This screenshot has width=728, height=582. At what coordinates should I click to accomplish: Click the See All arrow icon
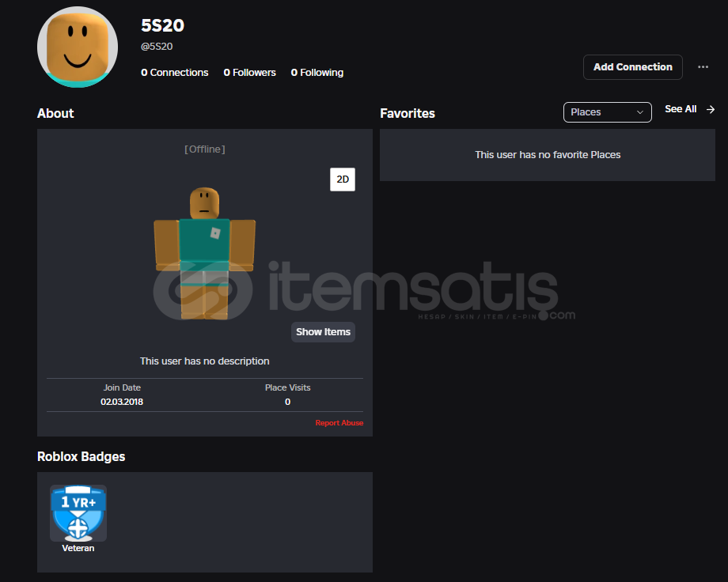click(x=710, y=110)
